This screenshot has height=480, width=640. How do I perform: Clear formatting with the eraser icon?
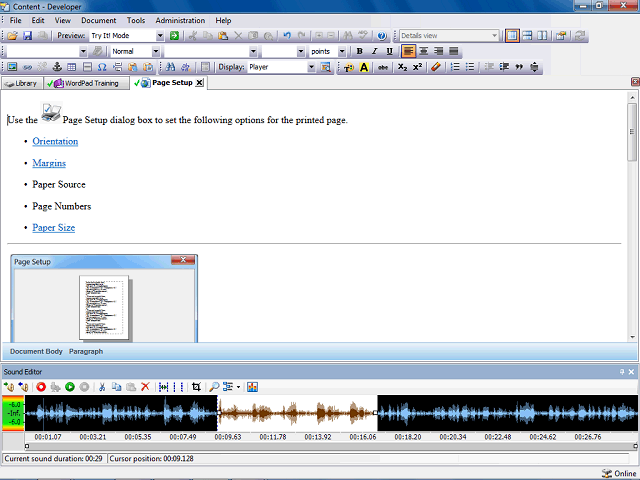click(436, 67)
